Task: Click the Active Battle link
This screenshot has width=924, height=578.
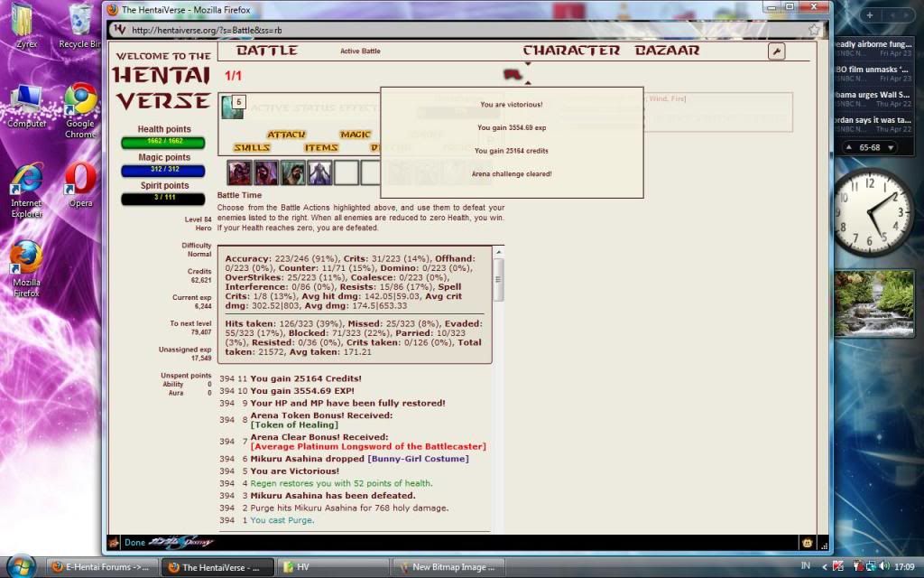Action: point(360,51)
